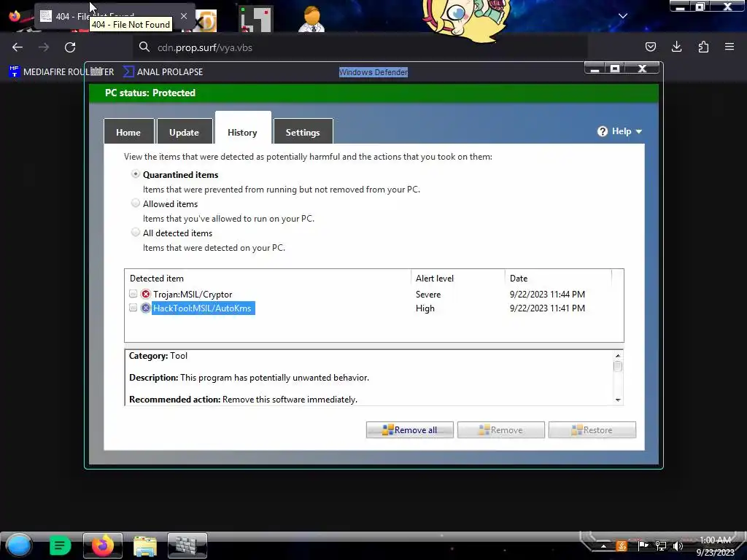747x560 pixels.
Task: Click the red severe icon next to Trojan:MSIL/Cryptor
Action: [146, 294]
